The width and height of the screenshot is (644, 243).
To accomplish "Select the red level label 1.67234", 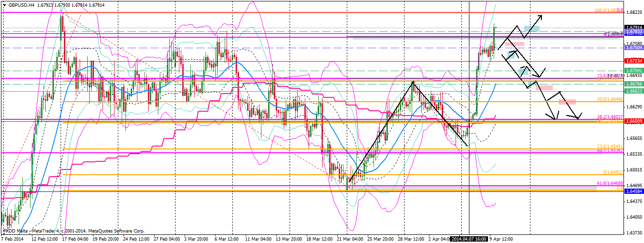I will (x=634, y=61).
